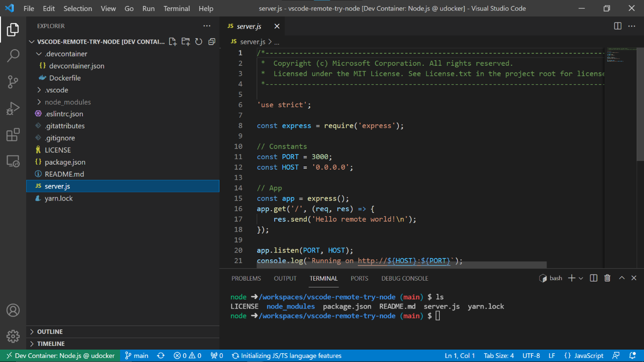
Task: Open the Remote Explorer view
Action: [x=13, y=161]
